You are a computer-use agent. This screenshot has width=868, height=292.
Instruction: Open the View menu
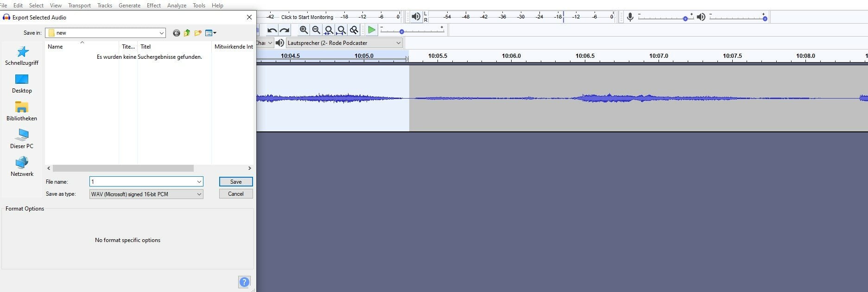click(x=56, y=6)
